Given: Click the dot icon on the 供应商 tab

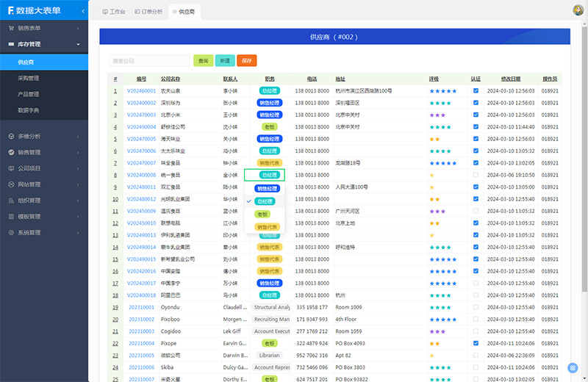Looking at the screenshot, I should tap(174, 12).
